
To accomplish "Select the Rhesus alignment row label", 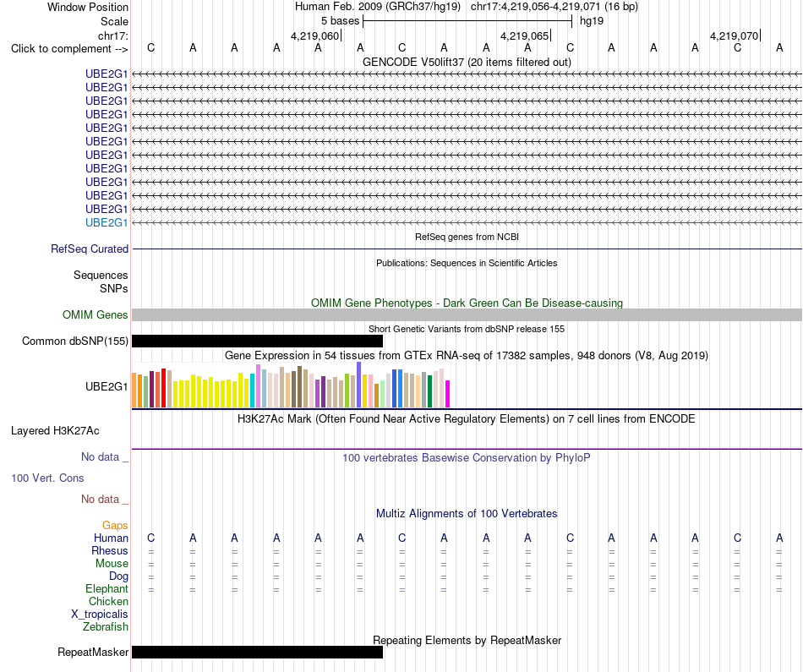I will [x=110, y=550].
